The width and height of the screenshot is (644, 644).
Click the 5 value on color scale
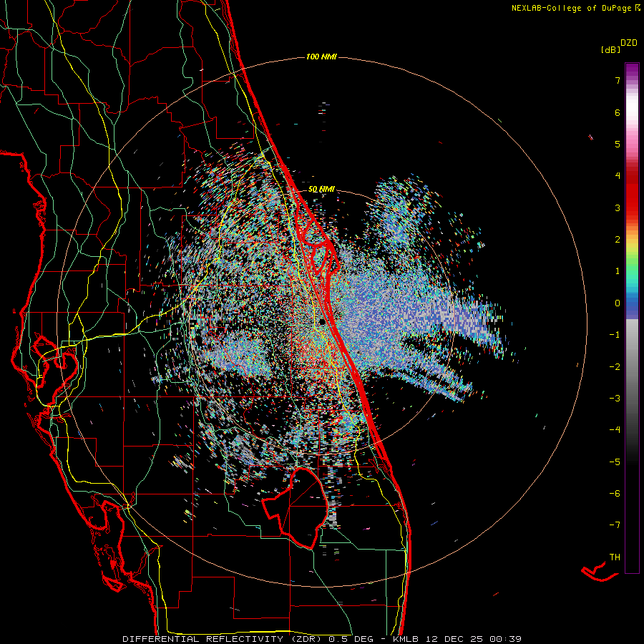(618, 144)
